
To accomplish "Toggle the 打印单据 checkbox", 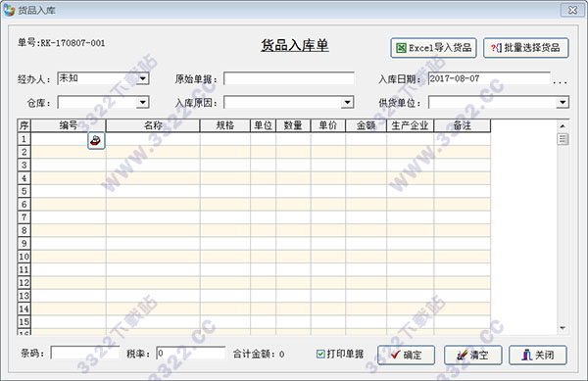I will pyautogui.click(x=320, y=354).
